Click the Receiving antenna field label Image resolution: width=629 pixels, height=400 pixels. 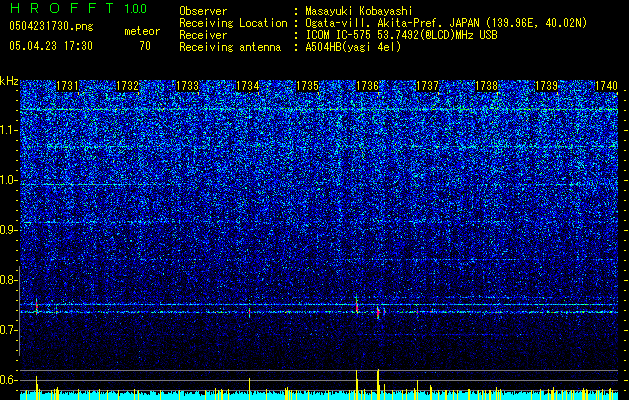[x=230, y=47]
